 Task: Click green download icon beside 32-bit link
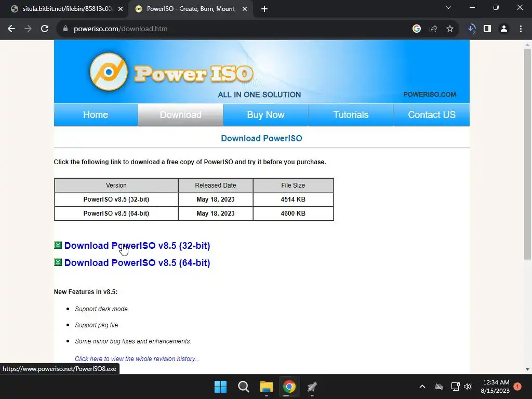(58, 245)
